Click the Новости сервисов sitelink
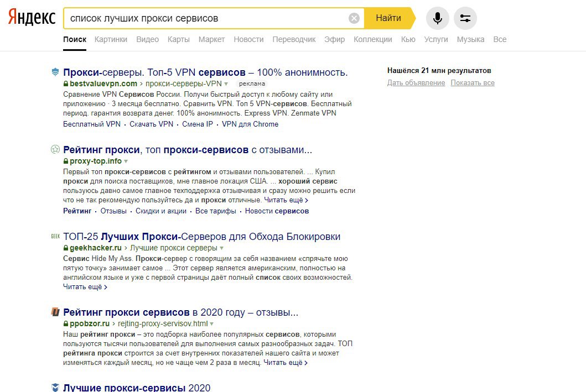Image resolution: width=586 pixels, height=392 pixels. click(277, 211)
